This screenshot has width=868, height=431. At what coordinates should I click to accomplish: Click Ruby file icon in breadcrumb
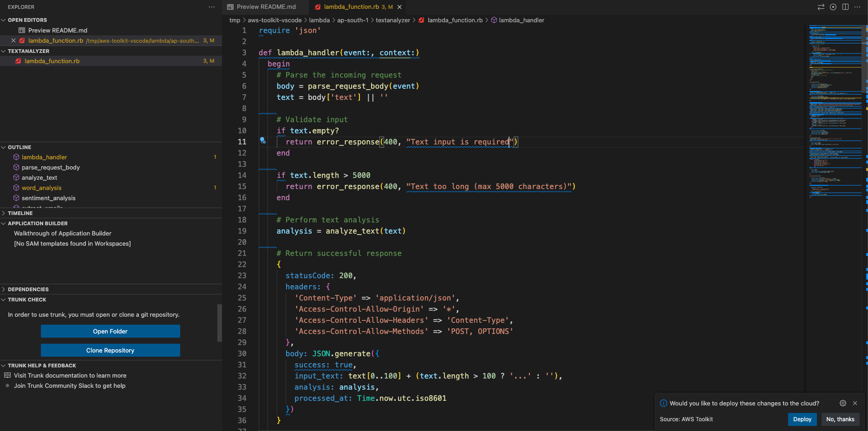click(x=421, y=20)
